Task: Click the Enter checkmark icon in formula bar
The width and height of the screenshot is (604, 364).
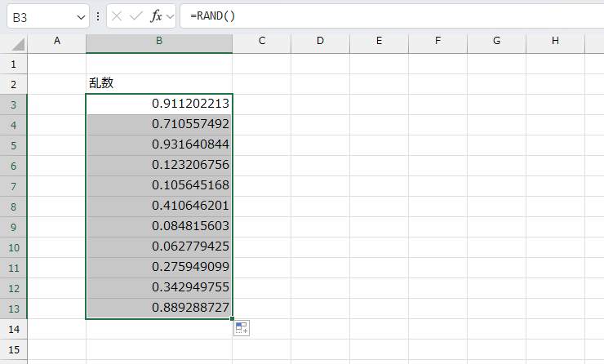Action: [x=135, y=16]
